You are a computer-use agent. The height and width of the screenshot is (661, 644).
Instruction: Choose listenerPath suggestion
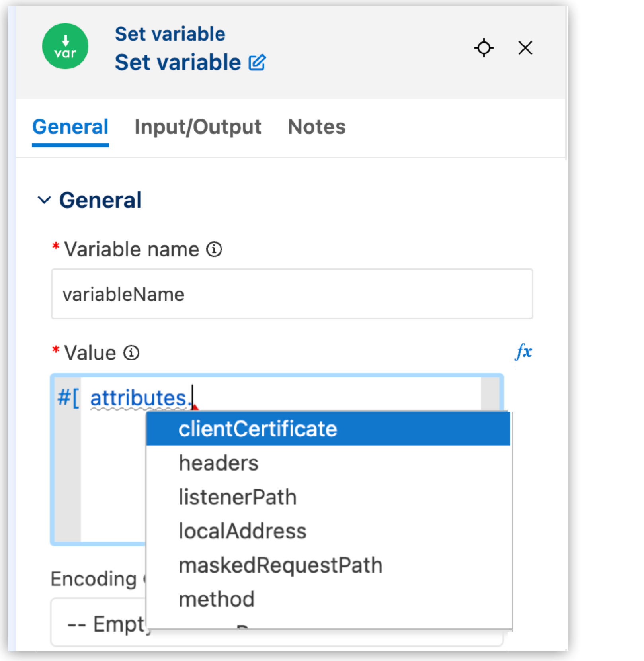tap(328, 497)
